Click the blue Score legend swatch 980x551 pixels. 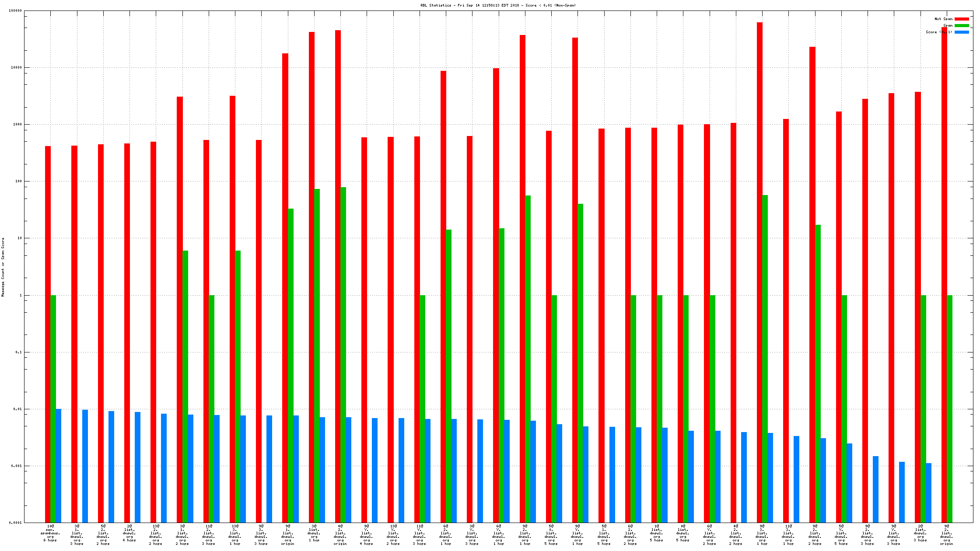[x=962, y=32]
